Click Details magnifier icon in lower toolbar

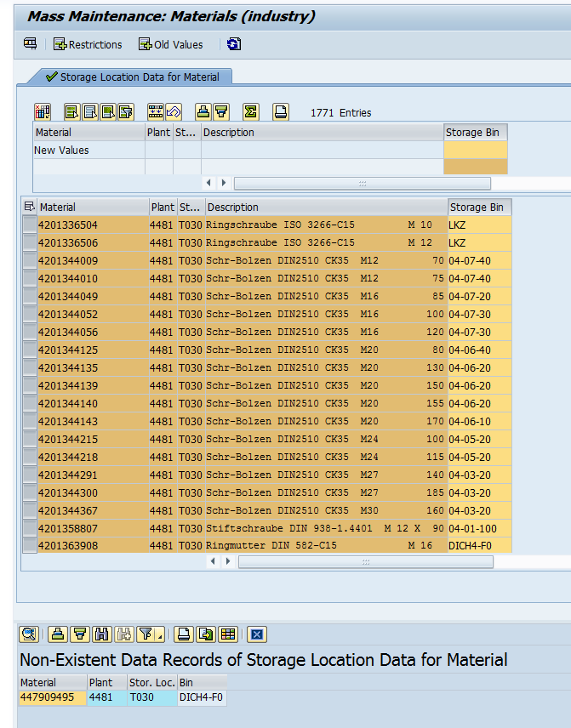coord(29,634)
